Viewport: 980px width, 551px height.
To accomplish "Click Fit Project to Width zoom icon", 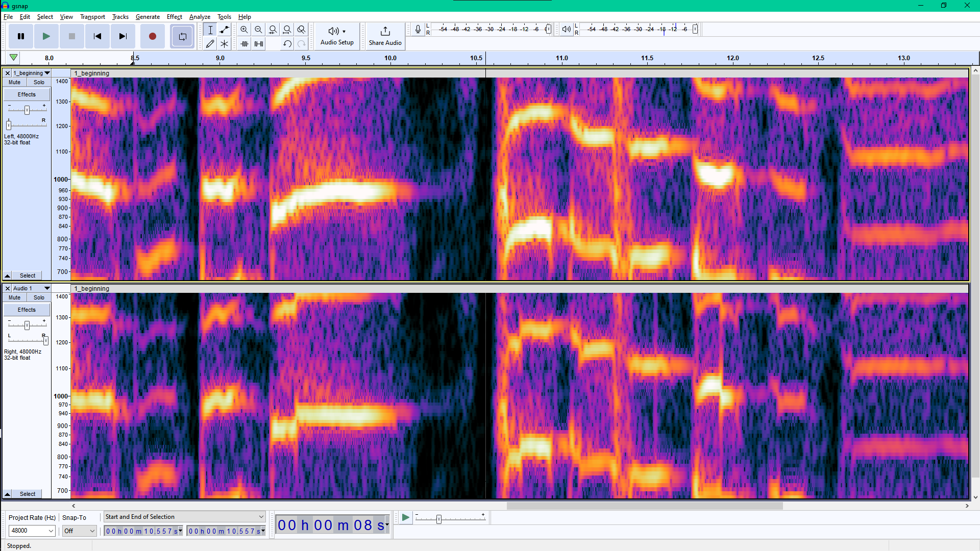I will [x=287, y=30].
